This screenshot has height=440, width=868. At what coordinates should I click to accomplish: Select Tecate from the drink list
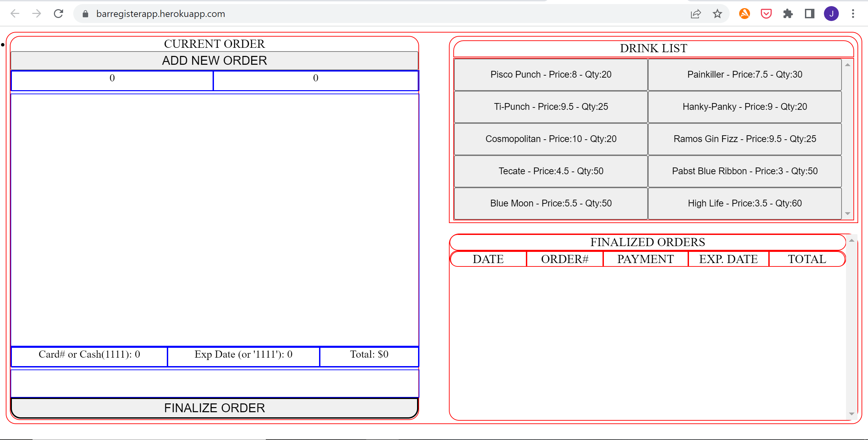click(550, 171)
